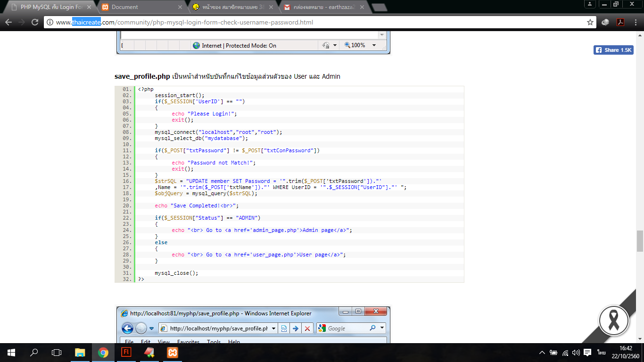Open the IE search provider dropdown arrow
Image resolution: width=644 pixels, height=362 pixels.
(x=382, y=328)
